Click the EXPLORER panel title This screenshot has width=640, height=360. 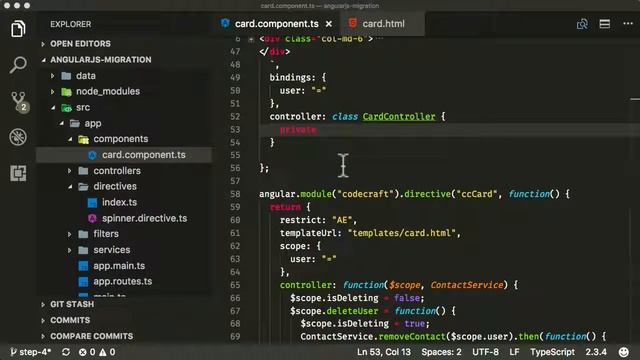click(71, 24)
